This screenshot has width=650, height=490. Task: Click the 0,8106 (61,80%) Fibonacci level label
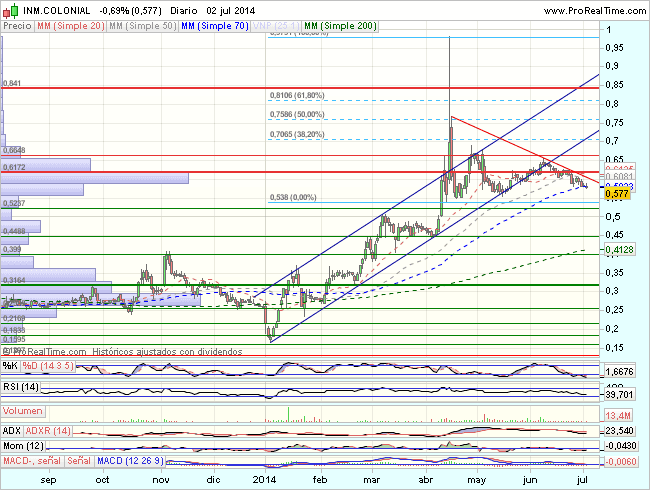(297, 95)
